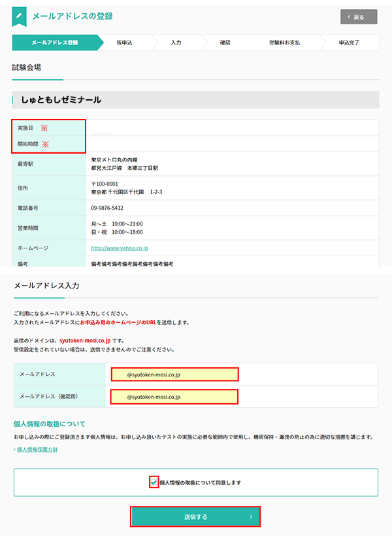Select the メールアドレス登録 step
The height and width of the screenshot is (536, 392).
tap(55, 42)
